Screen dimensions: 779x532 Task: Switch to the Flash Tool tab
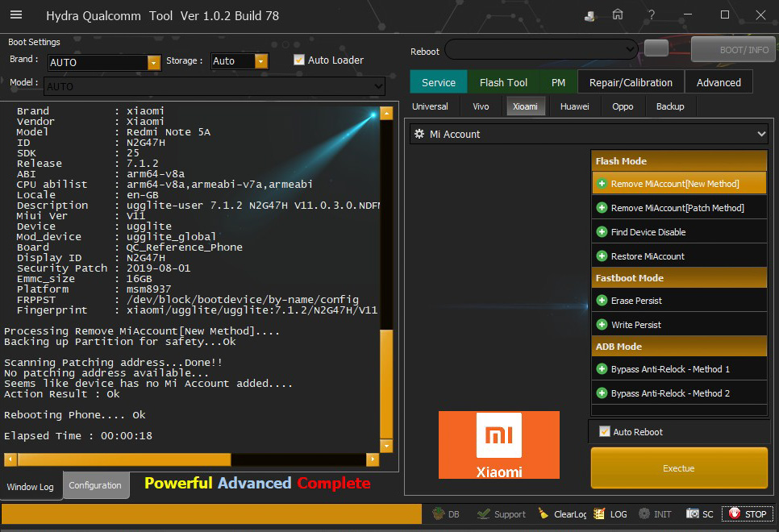tap(503, 82)
